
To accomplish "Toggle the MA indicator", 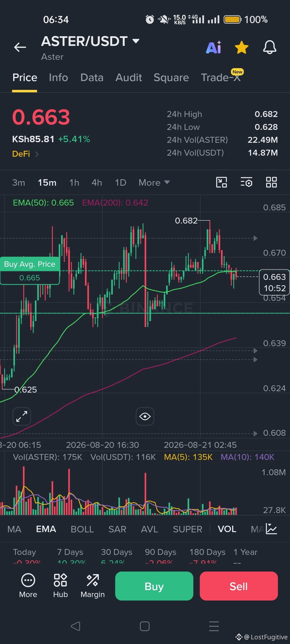I will point(14,529).
